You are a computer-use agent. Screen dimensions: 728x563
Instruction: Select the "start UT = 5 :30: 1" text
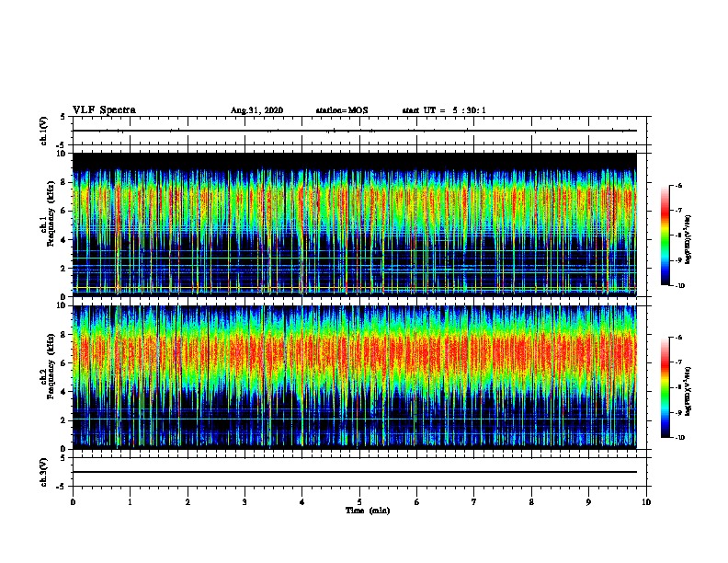pos(444,110)
